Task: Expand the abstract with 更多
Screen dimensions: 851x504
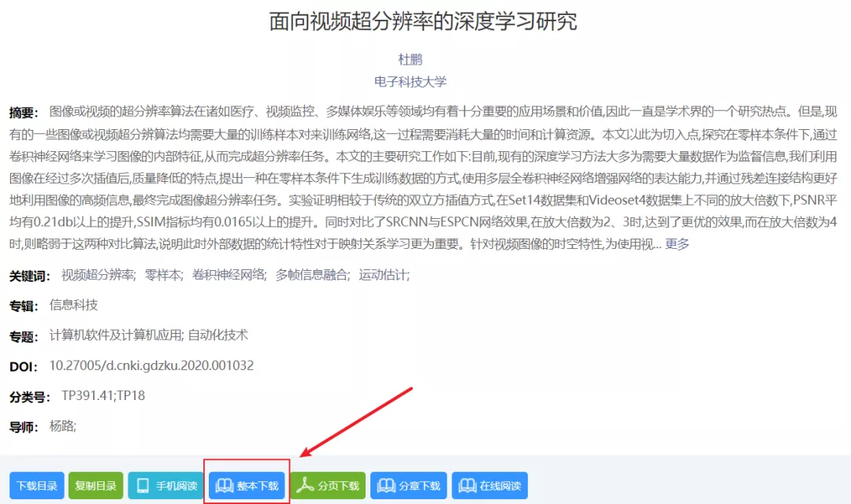Action: click(677, 244)
